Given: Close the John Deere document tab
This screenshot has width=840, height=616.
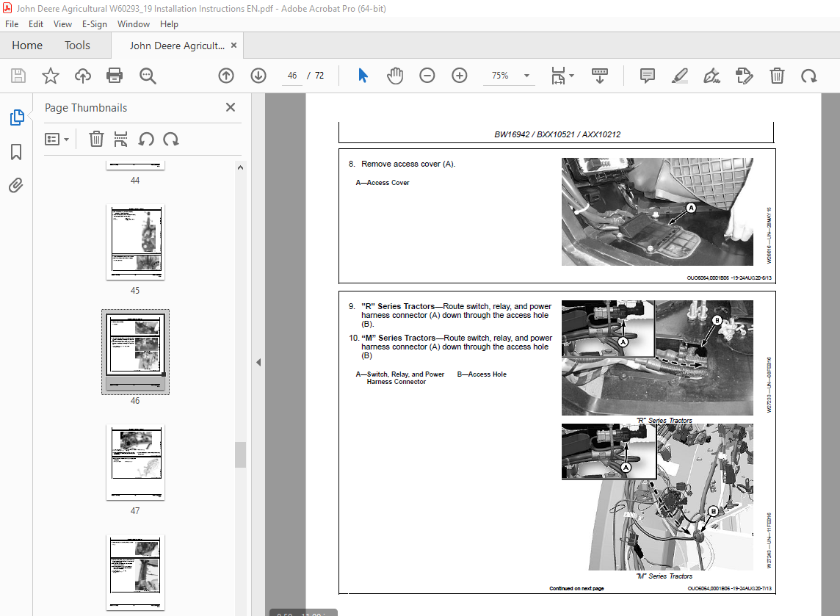Looking at the screenshot, I should pos(233,46).
